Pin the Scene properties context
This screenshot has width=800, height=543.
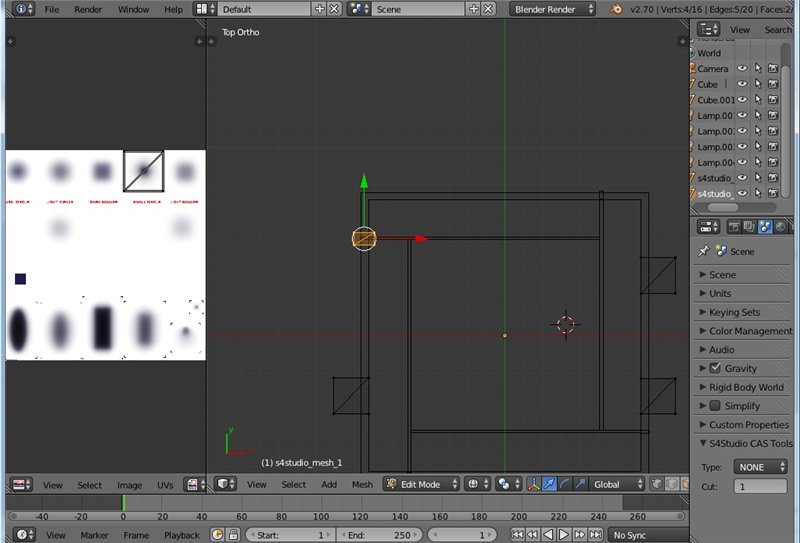(x=703, y=251)
